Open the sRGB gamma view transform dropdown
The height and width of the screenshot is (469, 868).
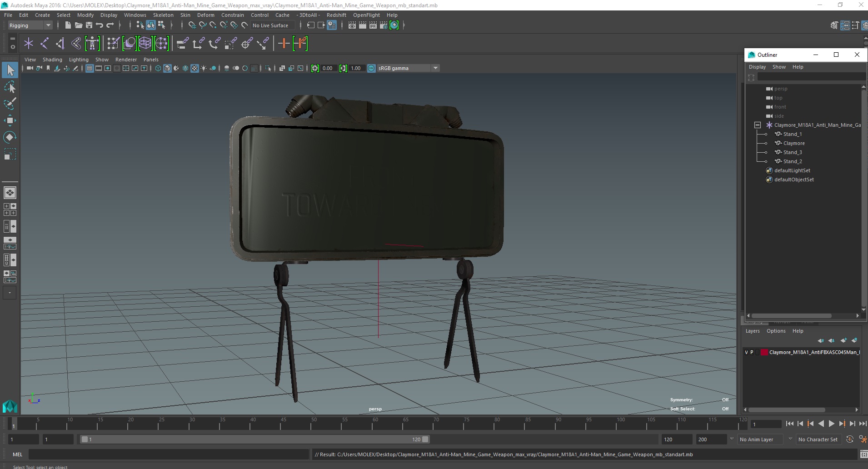tap(409, 68)
